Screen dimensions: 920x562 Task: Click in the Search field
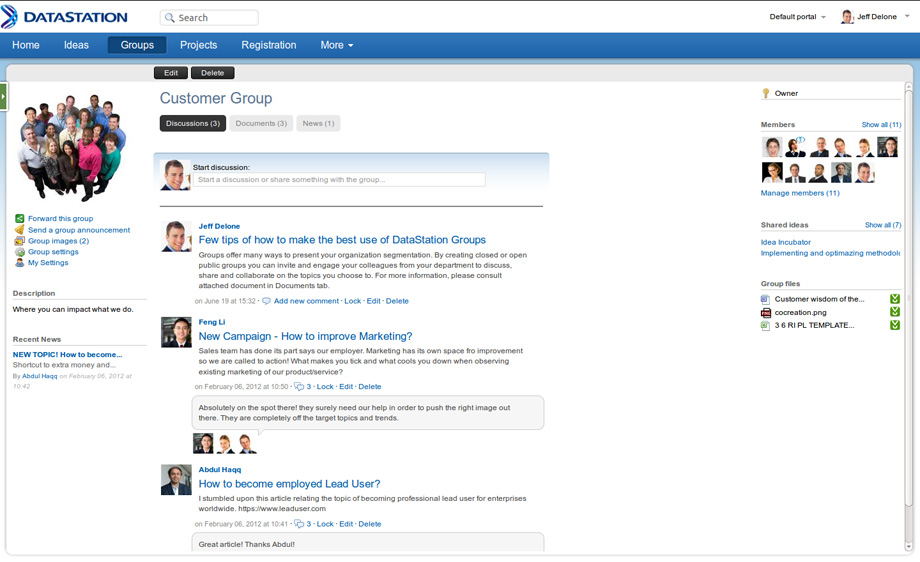(x=209, y=18)
